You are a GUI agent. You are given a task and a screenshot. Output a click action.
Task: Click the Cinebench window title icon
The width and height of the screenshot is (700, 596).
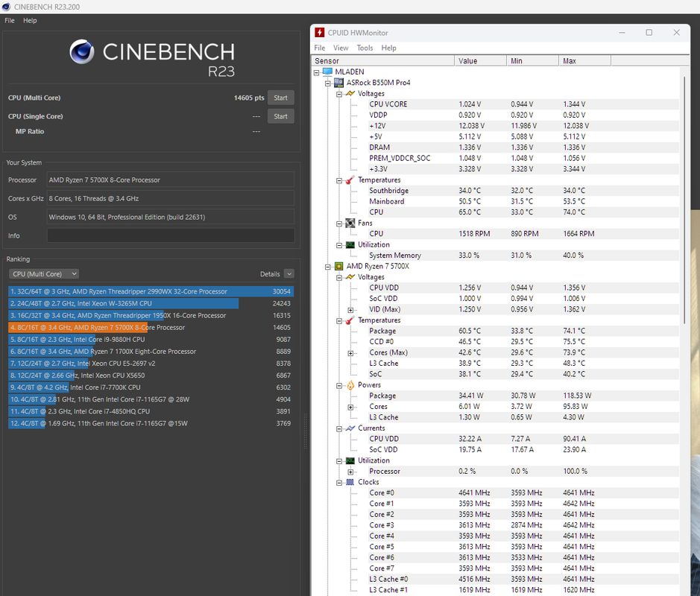[x=6, y=7]
